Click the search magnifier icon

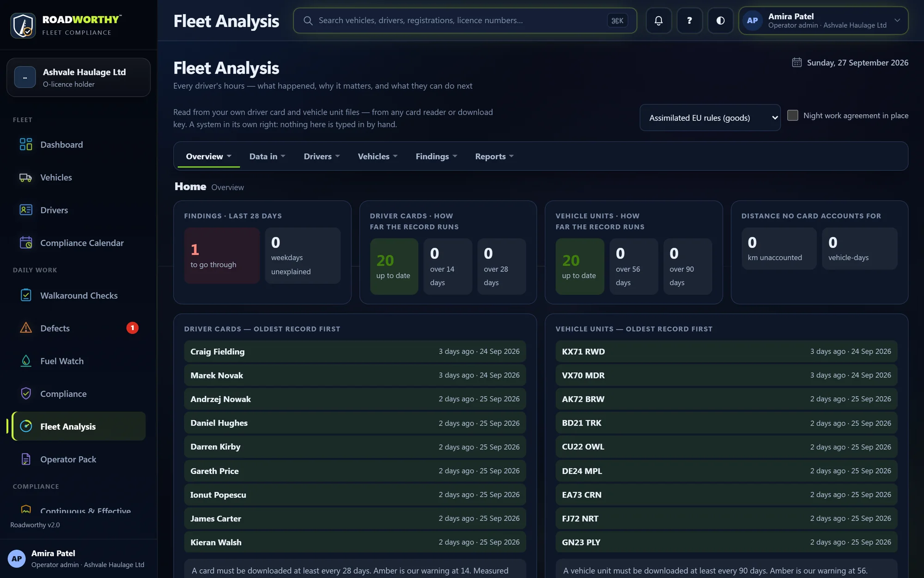pos(308,20)
